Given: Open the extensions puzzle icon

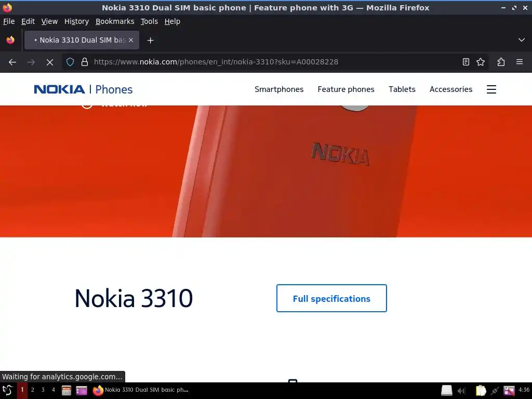Looking at the screenshot, I should 501,62.
